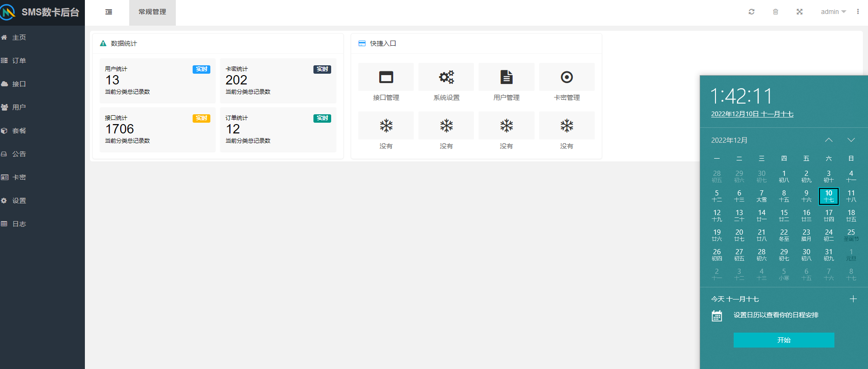The image size is (868, 369).
Task: Open the 卡密管理 shortcut icon
Action: click(x=567, y=77)
